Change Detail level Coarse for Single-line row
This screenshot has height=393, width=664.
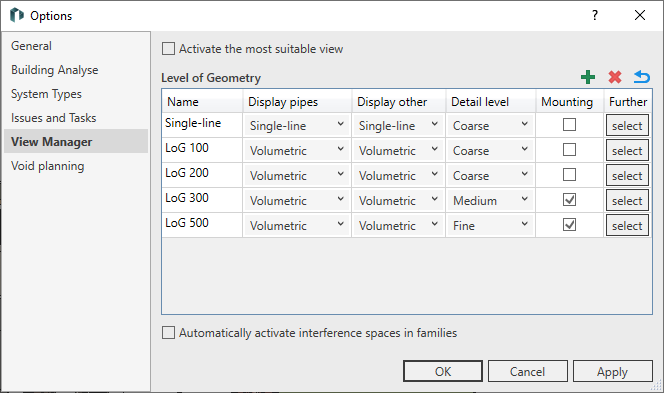[x=490, y=125]
